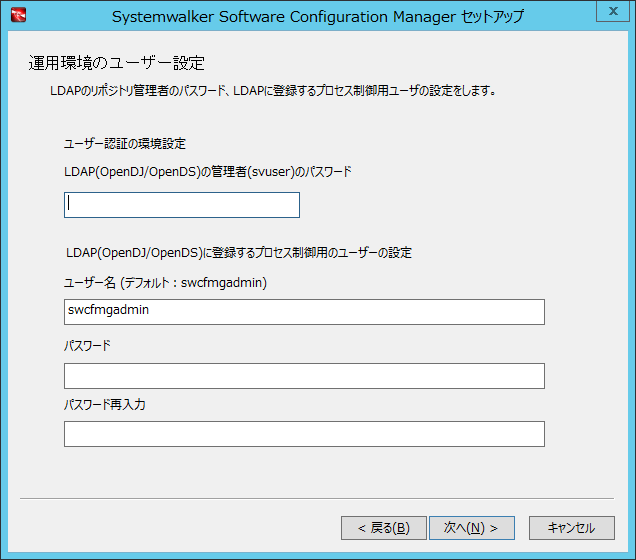Click the ユーザー認証の環境設定 section label
The image size is (636, 560).
125,144
